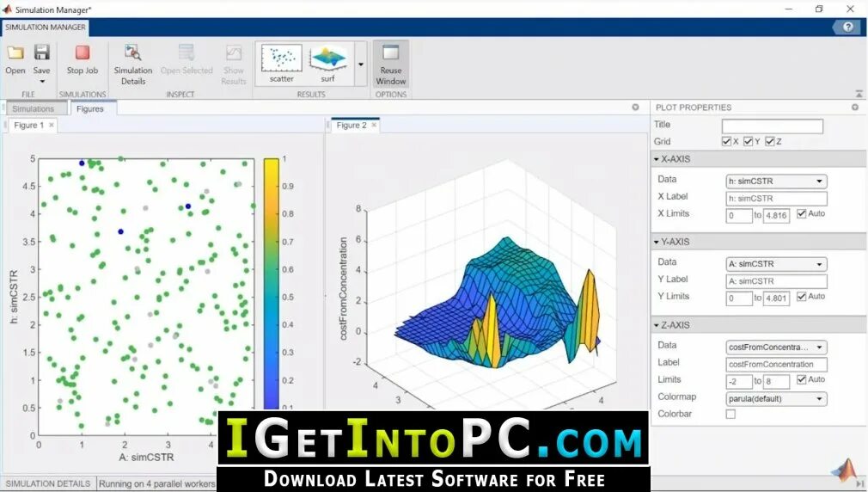Select the Figure 2 tab
Image resolution: width=868 pixels, height=492 pixels.
coord(351,126)
